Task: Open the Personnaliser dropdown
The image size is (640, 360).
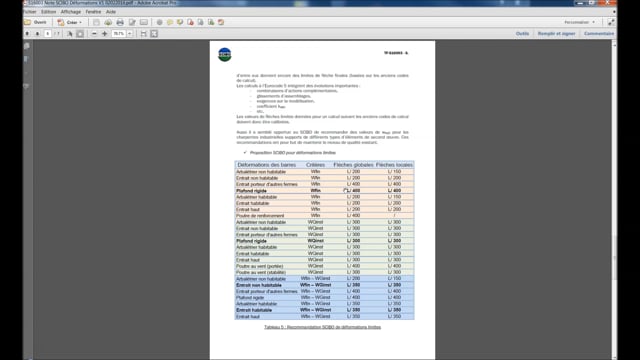Action: pos(580,22)
